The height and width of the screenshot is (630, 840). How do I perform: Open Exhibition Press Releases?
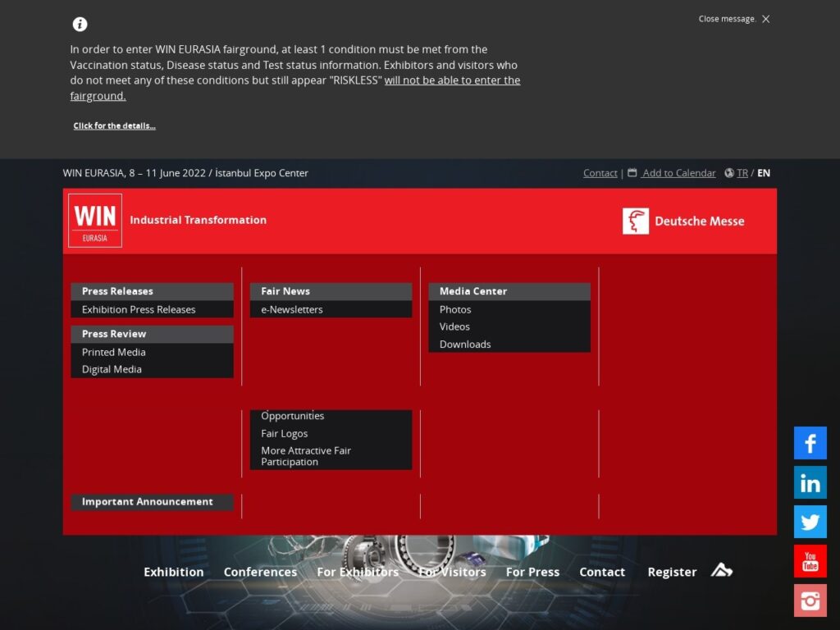pyautogui.click(x=152, y=309)
